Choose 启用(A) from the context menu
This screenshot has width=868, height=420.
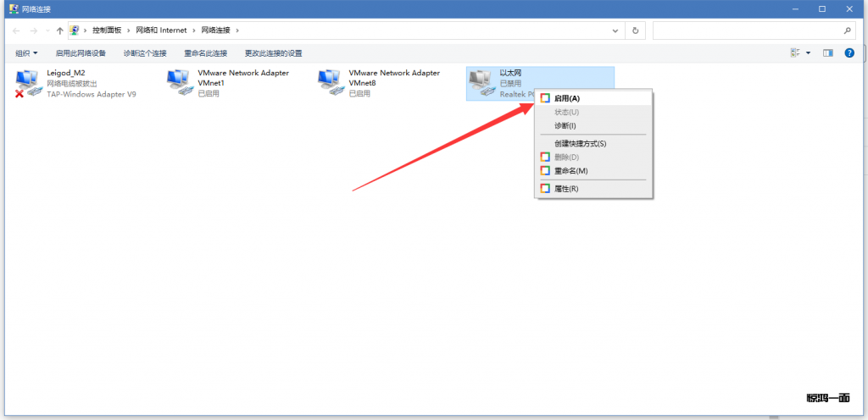pos(566,98)
